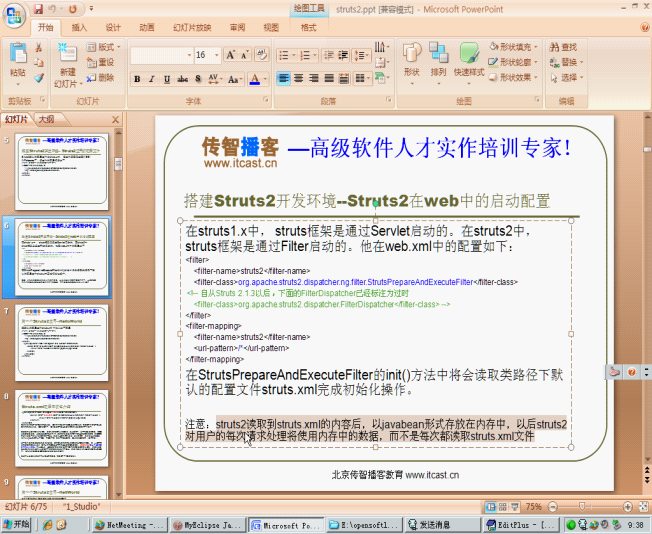Open the font name combo box
This screenshot has width=652, height=534.
pyautogui.click(x=161, y=55)
